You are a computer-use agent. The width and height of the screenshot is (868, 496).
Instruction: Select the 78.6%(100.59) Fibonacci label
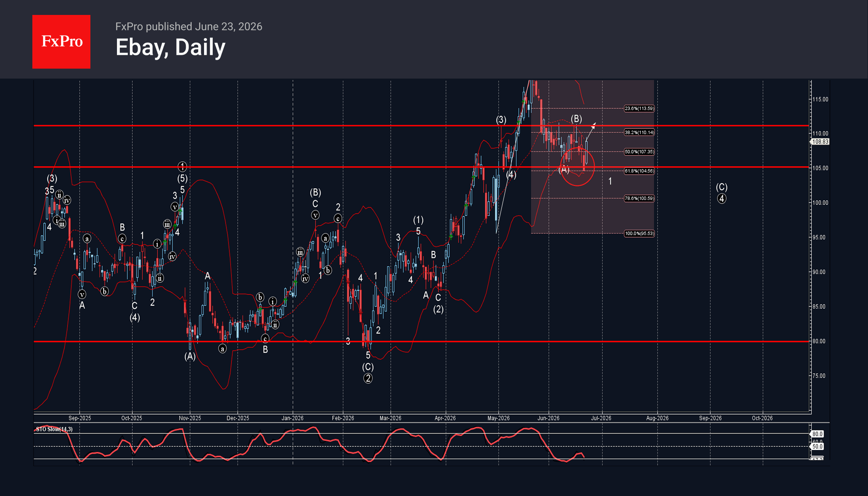coord(639,199)
